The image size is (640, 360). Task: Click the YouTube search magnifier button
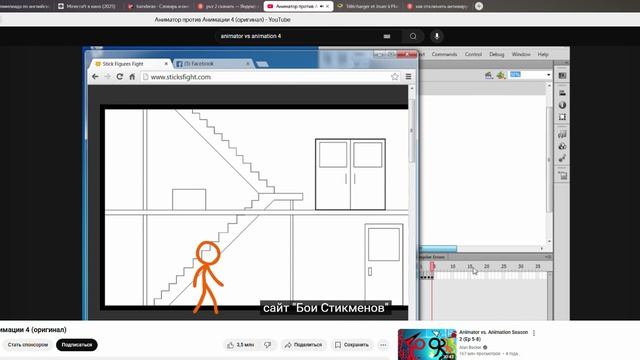[413, 36]
